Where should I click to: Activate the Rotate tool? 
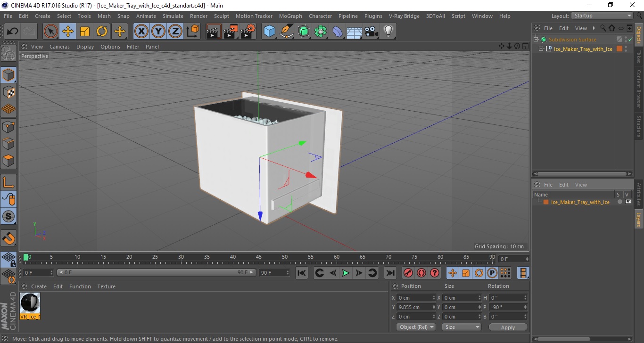tap(102, 32)
